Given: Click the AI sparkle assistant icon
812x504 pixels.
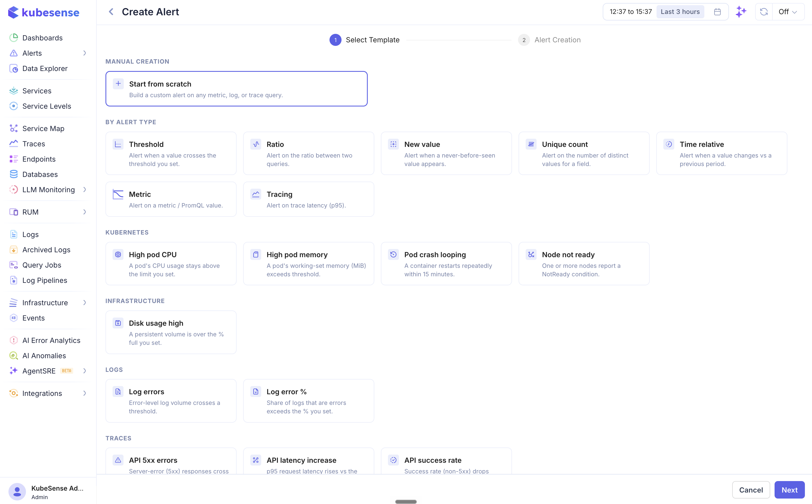Looking at the screenshot, I should coord(741,12).
